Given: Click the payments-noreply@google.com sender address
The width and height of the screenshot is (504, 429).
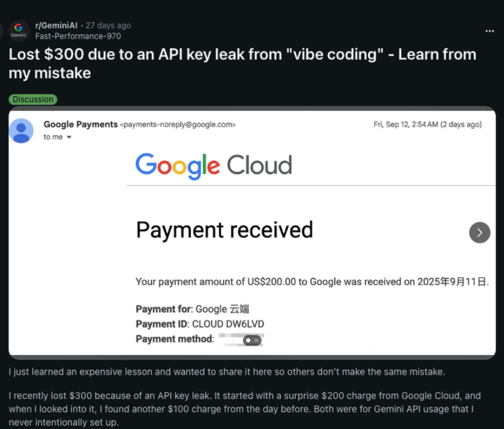Looking at the screenshot, I should (x=178, y=124).
